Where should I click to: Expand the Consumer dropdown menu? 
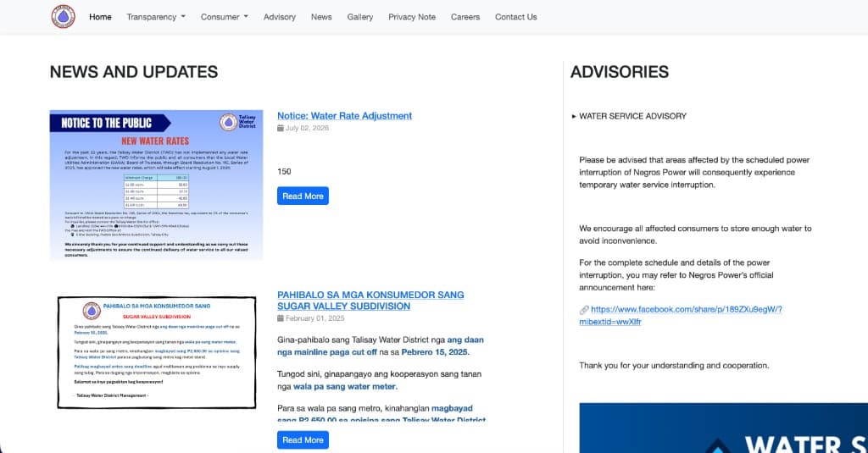tap(224, 17)
